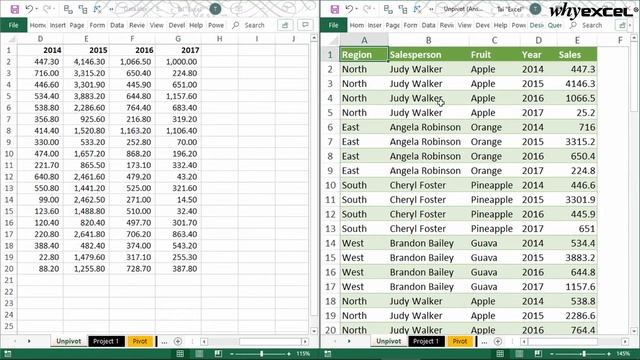Select Pivot sheet tab in right window
Screen dimensions: 640x360
(460, 341)
